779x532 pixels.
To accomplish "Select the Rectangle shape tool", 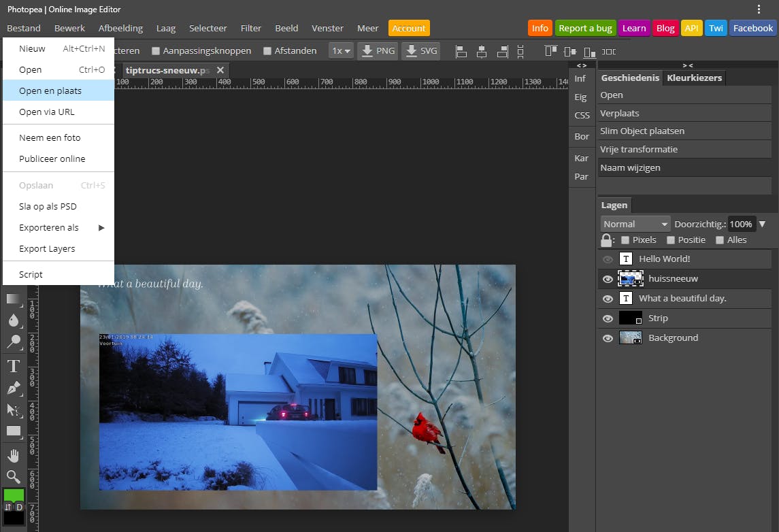I will pyautogui.click(x=13, y=431).
